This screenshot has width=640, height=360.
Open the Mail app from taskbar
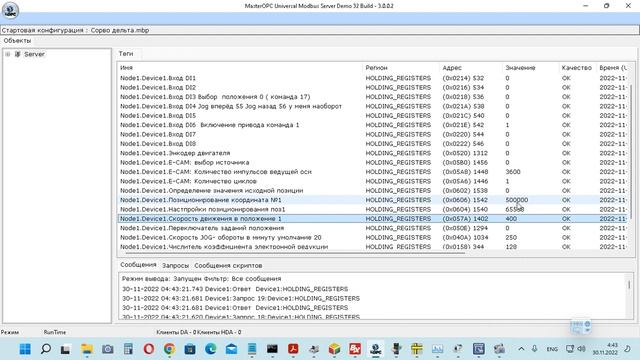[231, 349]
